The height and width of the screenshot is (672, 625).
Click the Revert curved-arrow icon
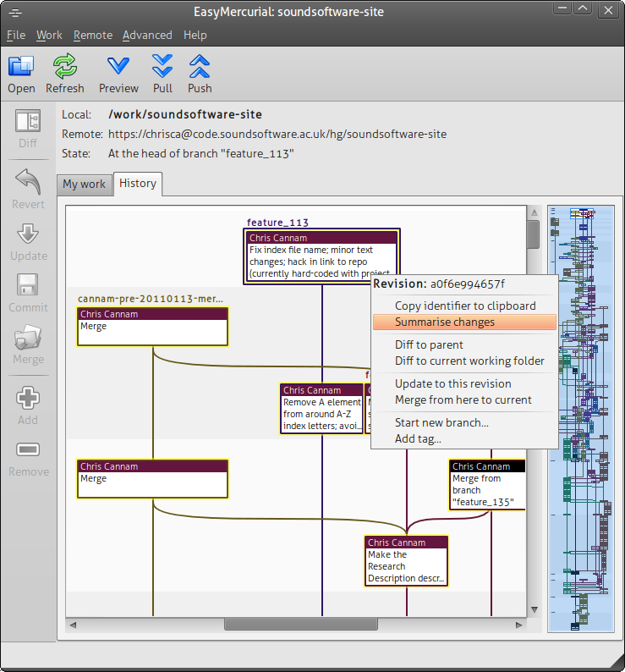[28, 181]
